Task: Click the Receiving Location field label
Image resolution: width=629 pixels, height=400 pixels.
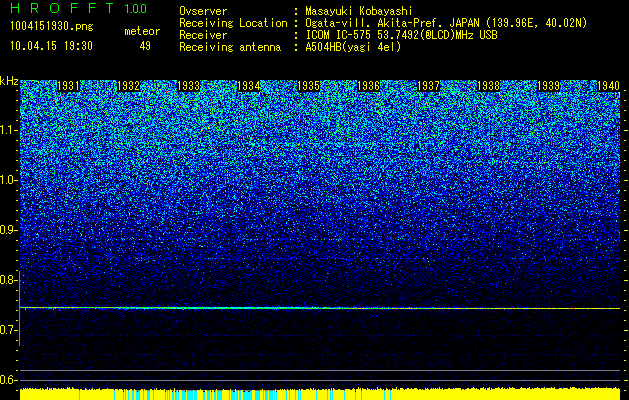Action: click(x=233, y=23)
